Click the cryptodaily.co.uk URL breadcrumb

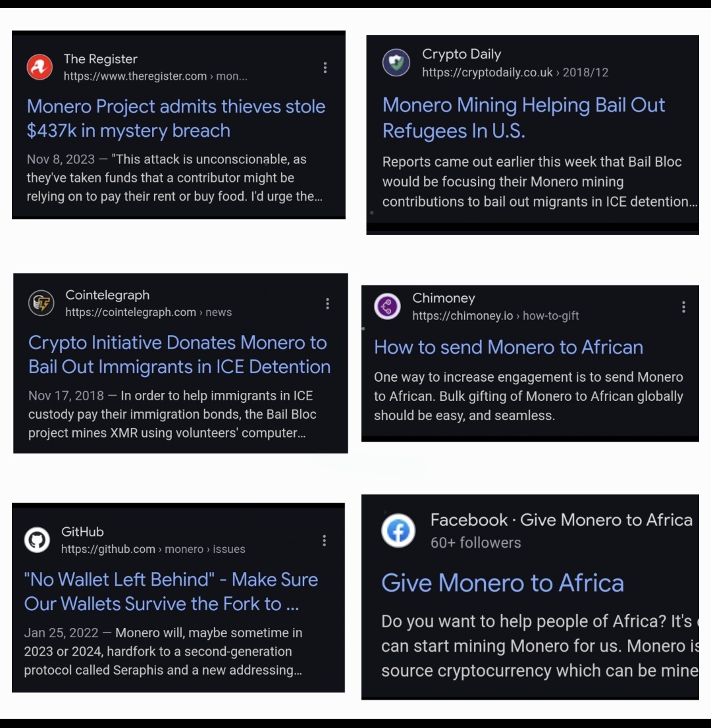click(515, 72)
